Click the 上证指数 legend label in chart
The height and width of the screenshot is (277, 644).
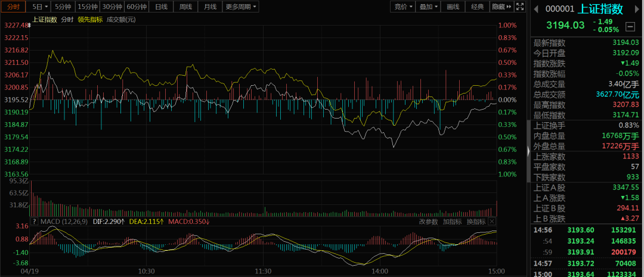45,19
